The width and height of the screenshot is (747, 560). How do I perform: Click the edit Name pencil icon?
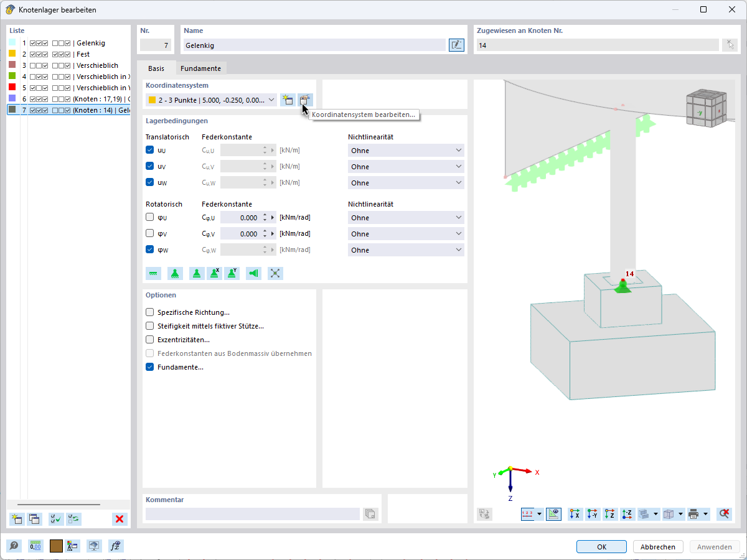point(456,45)
